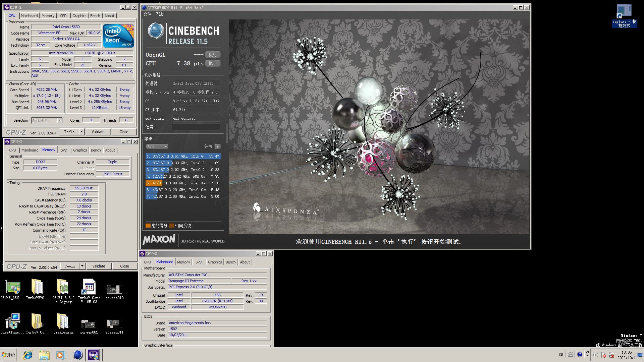Switch to Bench tab in top CPU-Z
644x362 pixels.
click(x=95, y=16)
